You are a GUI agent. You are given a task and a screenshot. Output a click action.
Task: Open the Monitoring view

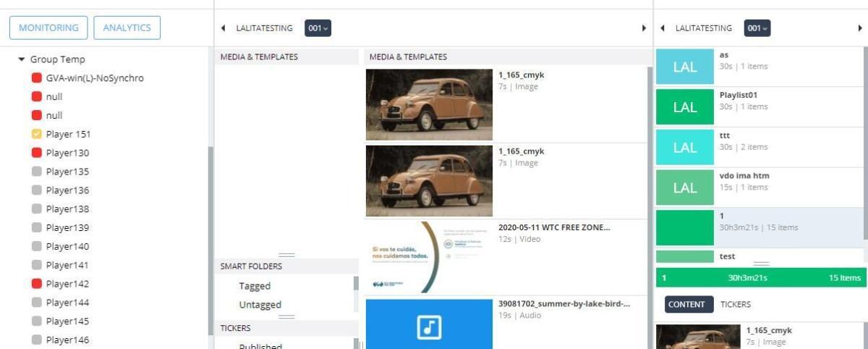click(48, 28)
